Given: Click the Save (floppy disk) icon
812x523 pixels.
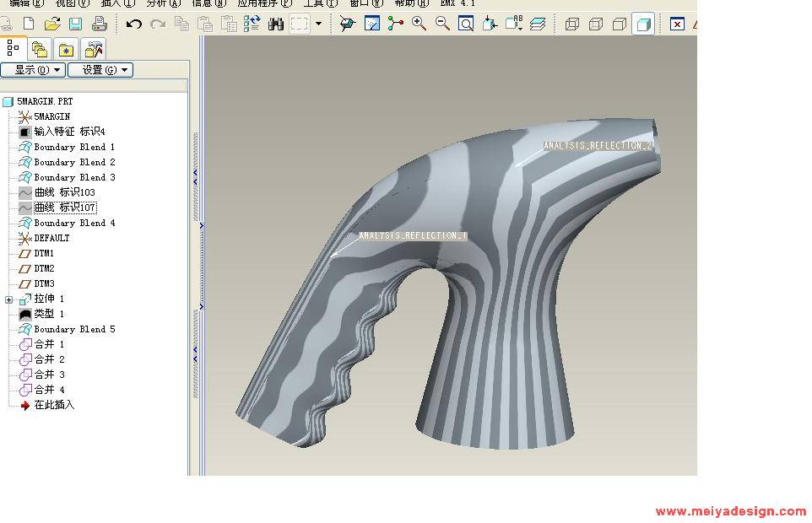Looking at the screenshot, I should [x=75, y=24].
